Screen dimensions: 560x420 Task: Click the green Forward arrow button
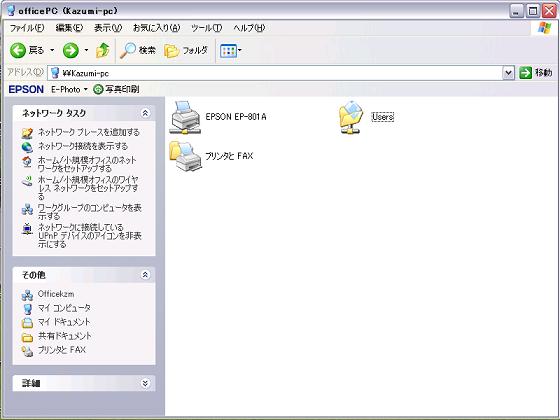[71, 50]
